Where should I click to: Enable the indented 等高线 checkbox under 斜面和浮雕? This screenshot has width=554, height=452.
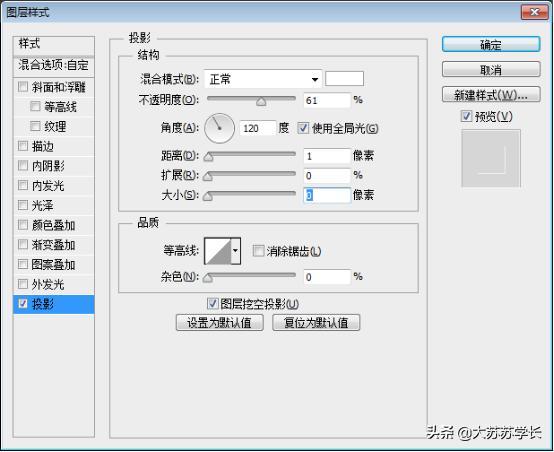(x=35, y=106)
